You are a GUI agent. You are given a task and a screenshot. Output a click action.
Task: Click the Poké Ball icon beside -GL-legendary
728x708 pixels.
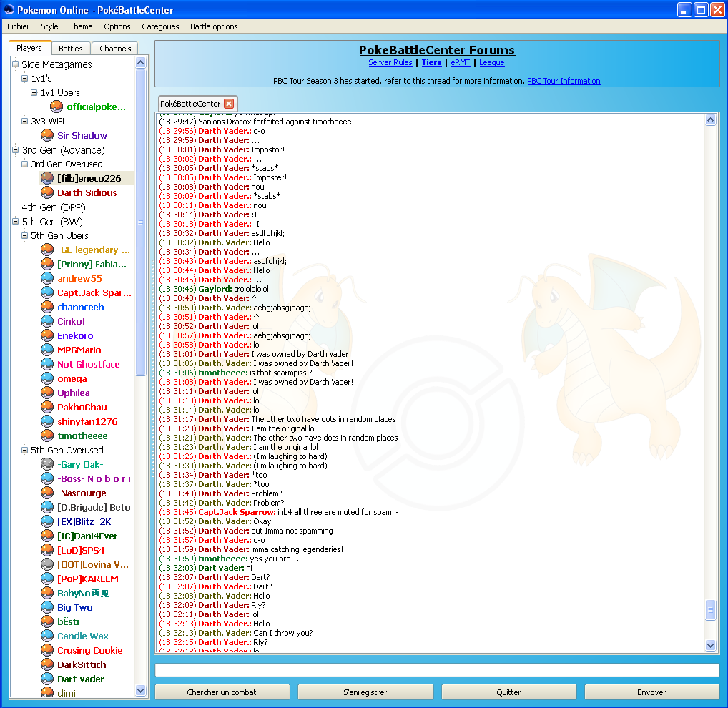(47, 250)
